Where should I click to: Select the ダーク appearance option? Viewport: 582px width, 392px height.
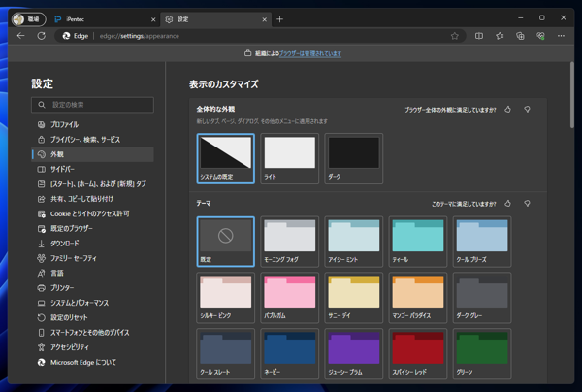(353, 158)
